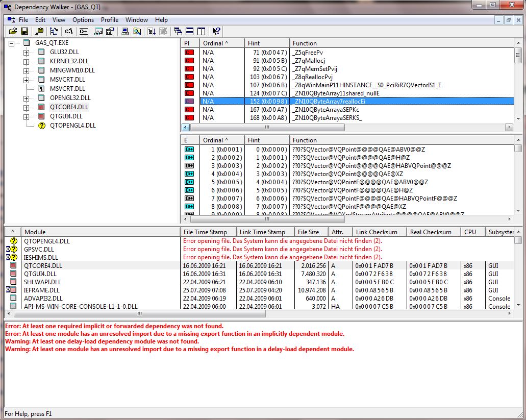The image size is (526, 420).
Task: Click C++ icon of export ordinal 1 (0x0001)
Action: coord(189,150)
